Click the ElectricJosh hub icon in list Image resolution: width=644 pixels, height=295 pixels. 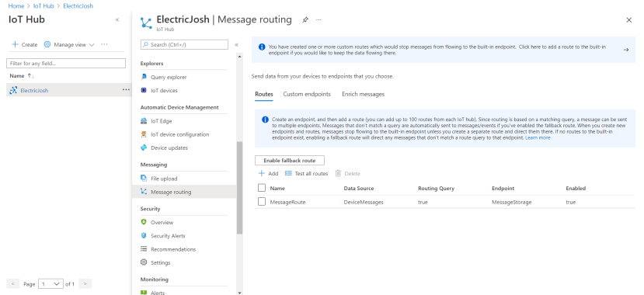point(13,90)
